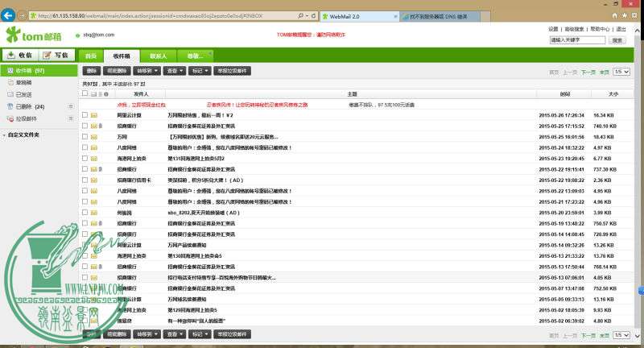The image size is (644, 348).
Task: Click the page scrollbar down arrow
Action: tap(637, 336)
